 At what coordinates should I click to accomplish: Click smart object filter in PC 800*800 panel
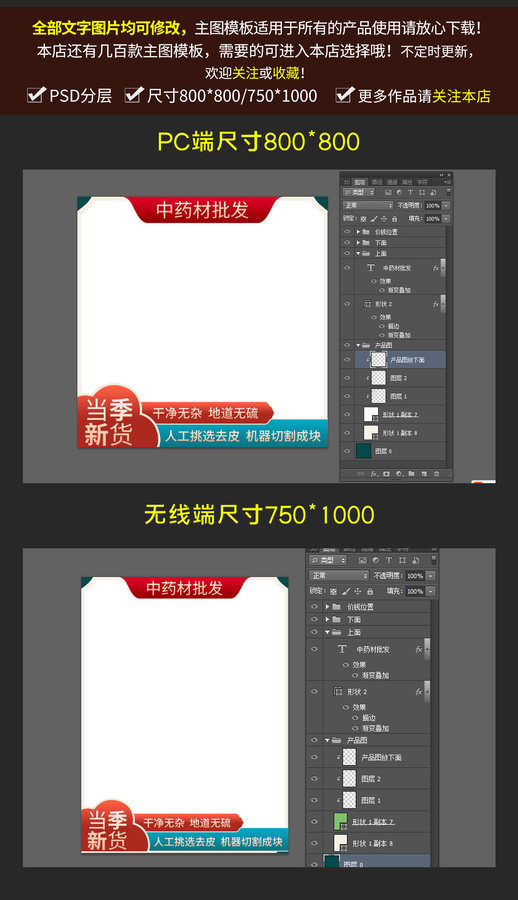coord(433,192)
